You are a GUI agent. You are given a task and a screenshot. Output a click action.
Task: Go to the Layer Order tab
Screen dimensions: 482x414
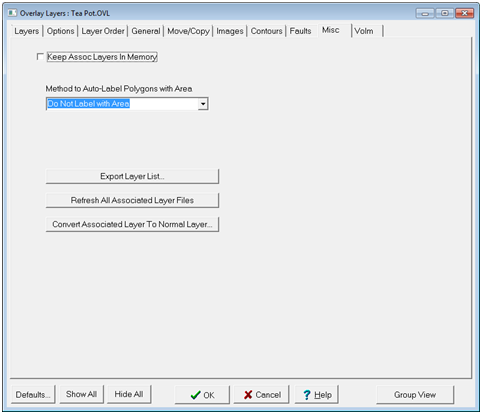[x=103, y=31]
